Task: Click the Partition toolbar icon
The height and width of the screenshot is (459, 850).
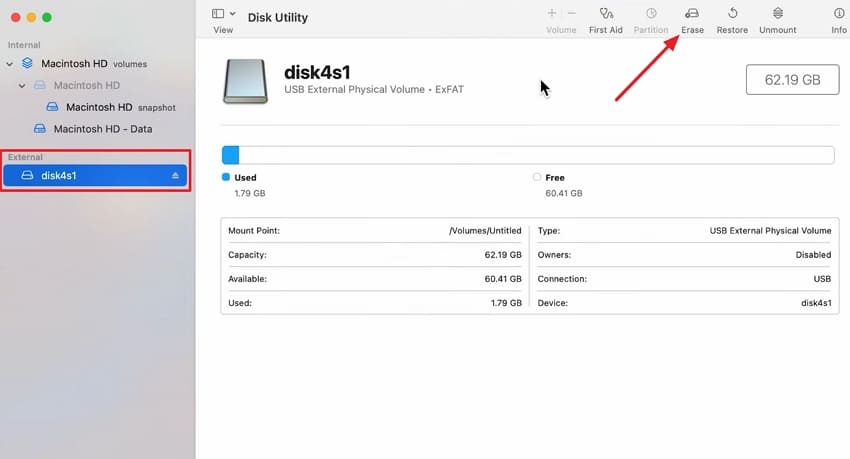Action: (651, 14)
